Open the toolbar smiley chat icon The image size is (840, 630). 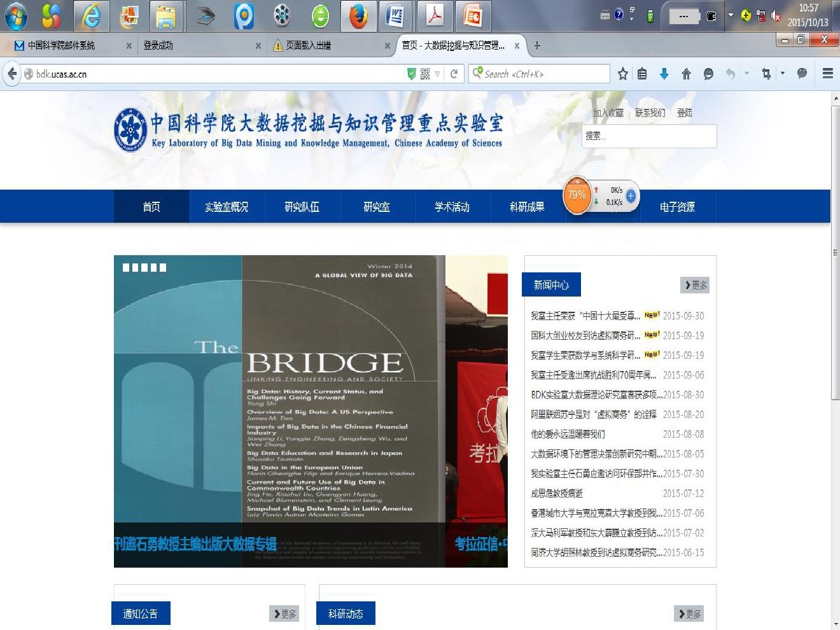[708, 74]
